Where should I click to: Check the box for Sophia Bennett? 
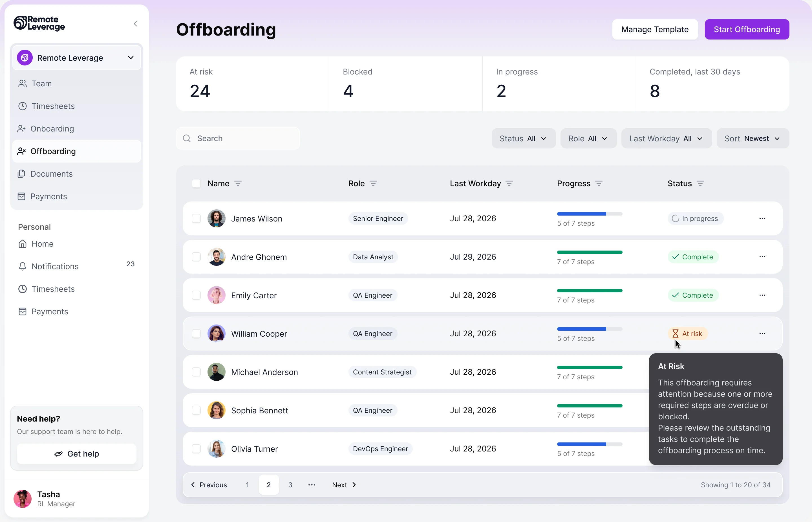(196, 410)
